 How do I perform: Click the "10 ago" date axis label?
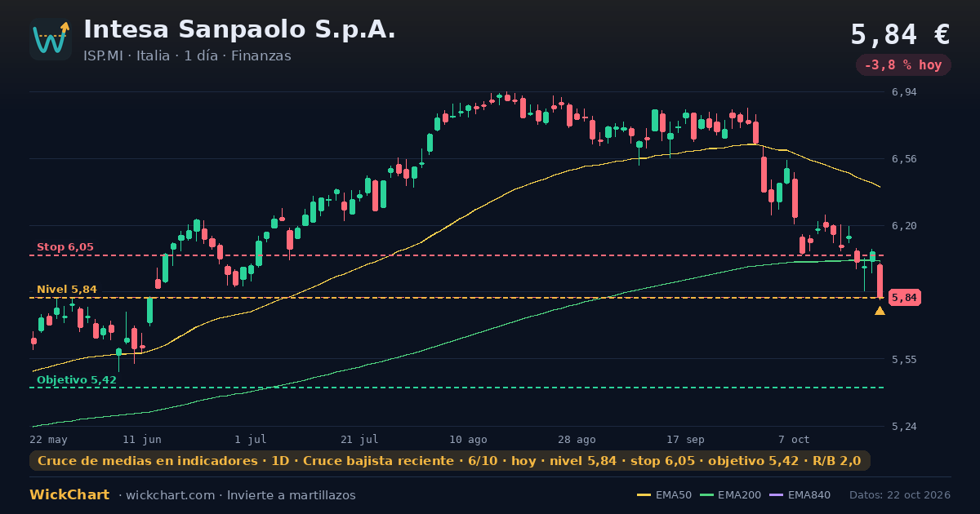click(468, 439)
